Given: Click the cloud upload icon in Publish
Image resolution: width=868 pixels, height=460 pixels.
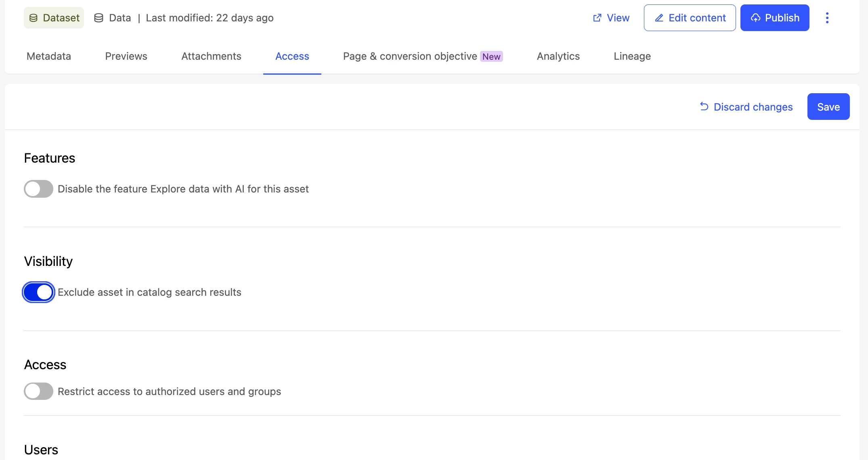Looking at the screenshot, I should [x=755, y=18].
